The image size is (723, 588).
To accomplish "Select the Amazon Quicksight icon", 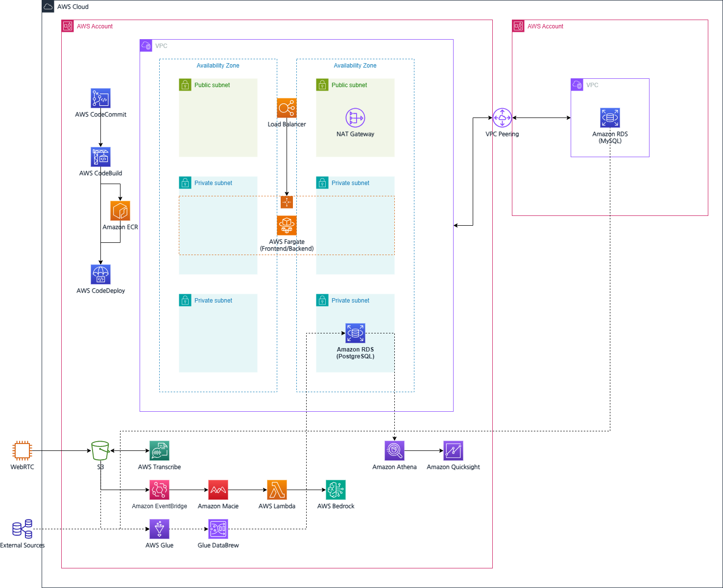I will [x=453, y=450].
